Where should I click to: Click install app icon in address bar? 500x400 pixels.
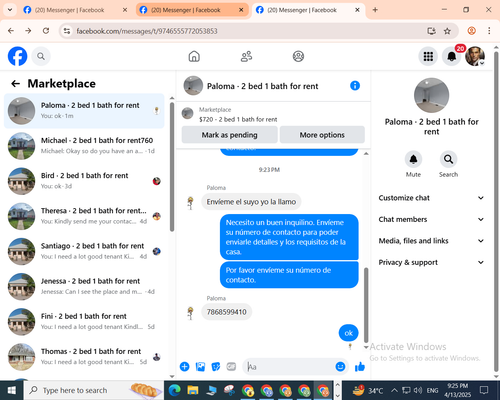[432, 31]
